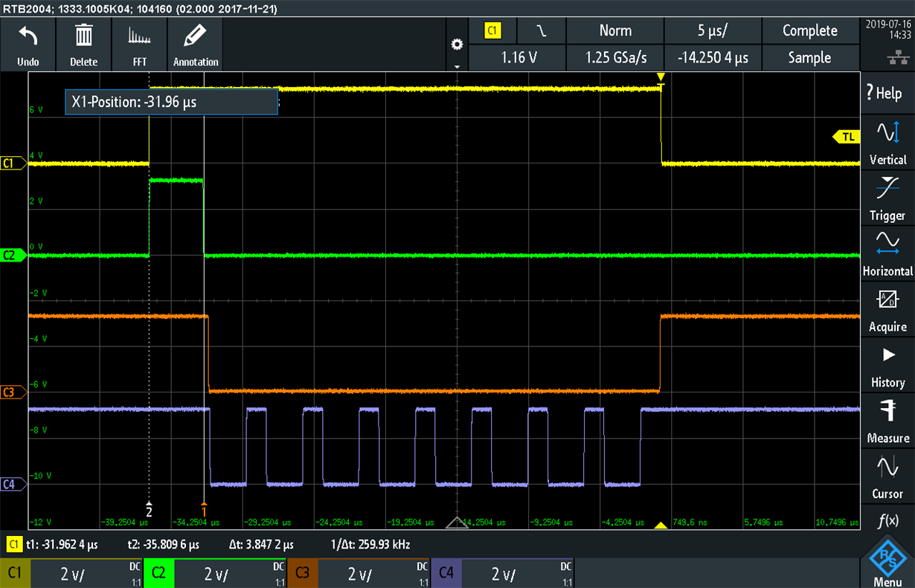Screen dimensions: 915x588
Task: Click the yellow trigger time triangle at bottom
Action: 660,526
